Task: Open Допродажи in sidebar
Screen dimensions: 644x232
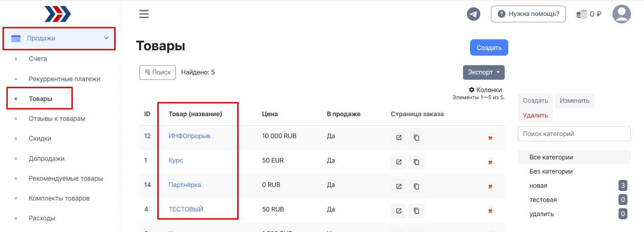Action: 47,159
